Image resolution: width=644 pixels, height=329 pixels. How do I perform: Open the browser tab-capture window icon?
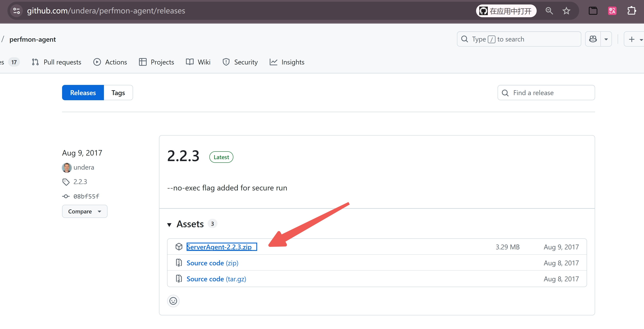pos(593,11)
